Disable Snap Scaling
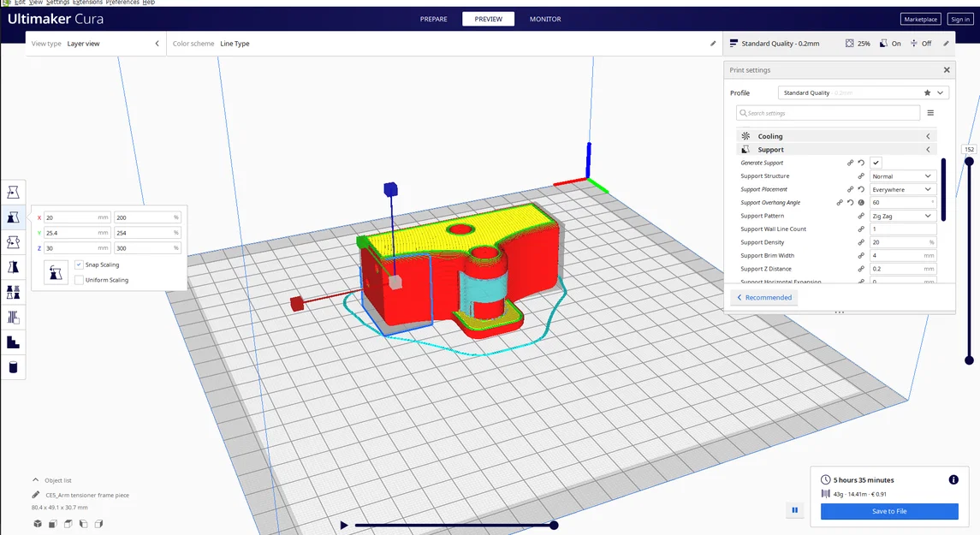Viewport: 980px width, 535px height. [x=80, y=265]
